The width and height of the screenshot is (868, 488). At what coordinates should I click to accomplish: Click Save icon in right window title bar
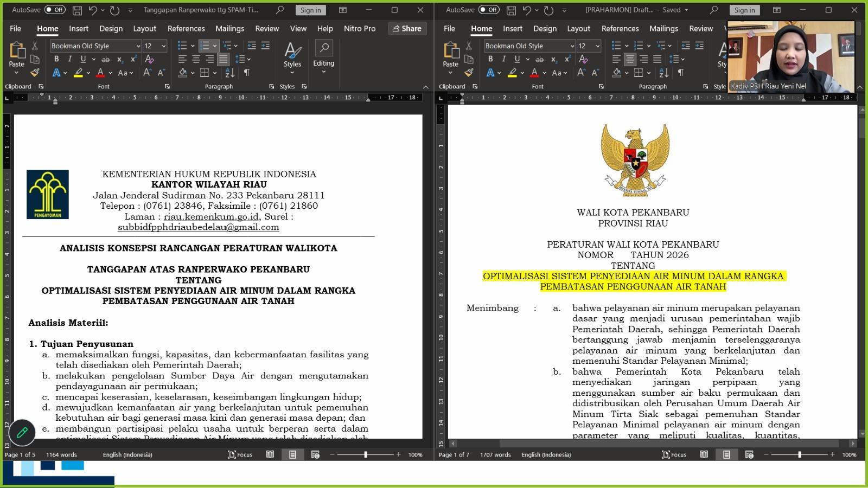511,10
